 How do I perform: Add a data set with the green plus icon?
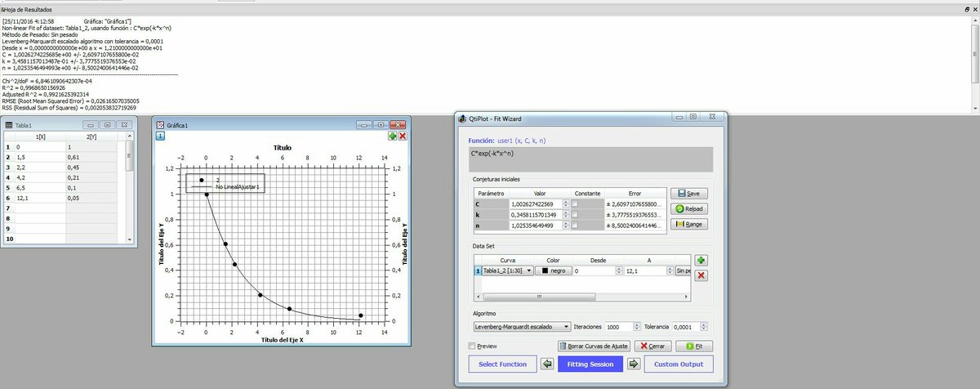click(x=702, y=260)
